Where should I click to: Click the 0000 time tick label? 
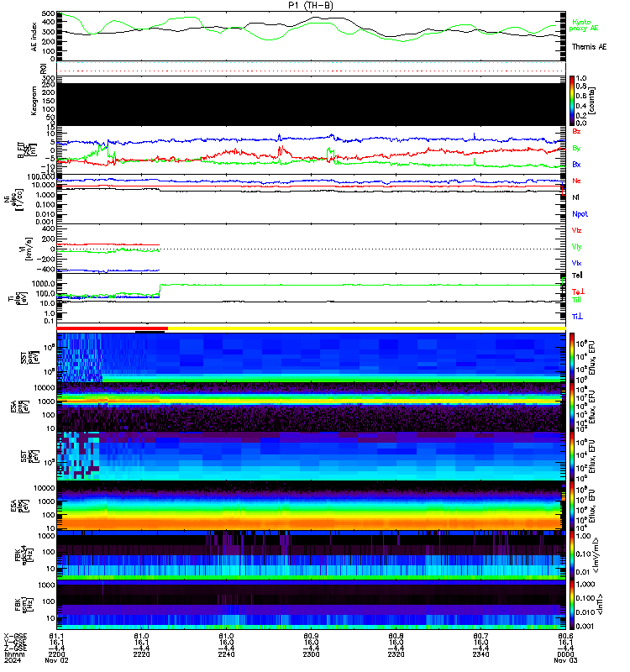click(x=565, y=654)
